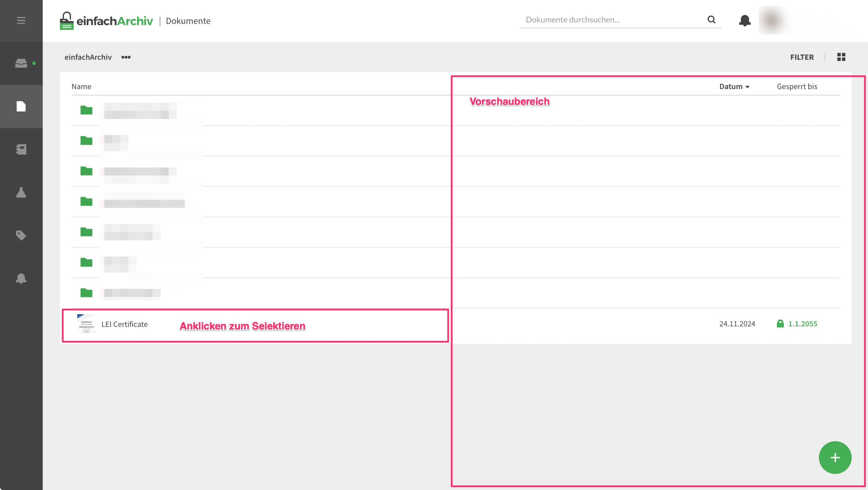Open the inbox tray in the sidebar
This screenshot has width=868, height=490.
[21, 63]
